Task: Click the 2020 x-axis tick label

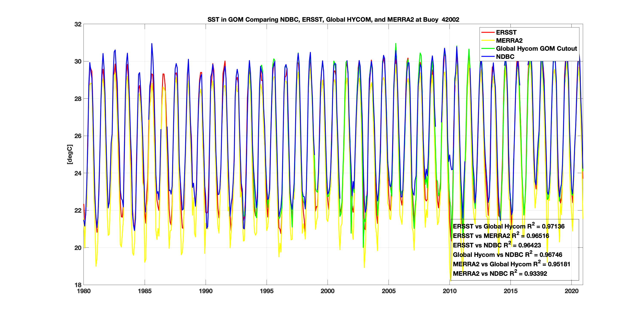Action: point(571,291)
